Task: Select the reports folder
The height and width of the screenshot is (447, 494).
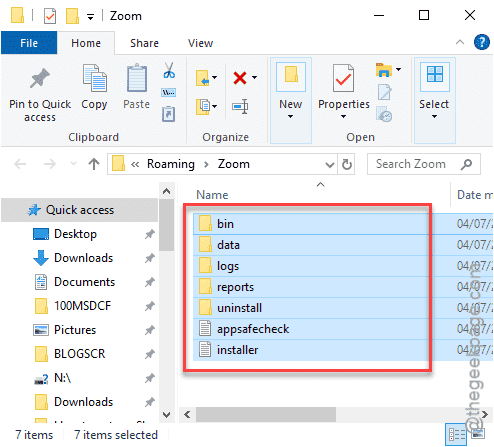Action: point(235,287)
